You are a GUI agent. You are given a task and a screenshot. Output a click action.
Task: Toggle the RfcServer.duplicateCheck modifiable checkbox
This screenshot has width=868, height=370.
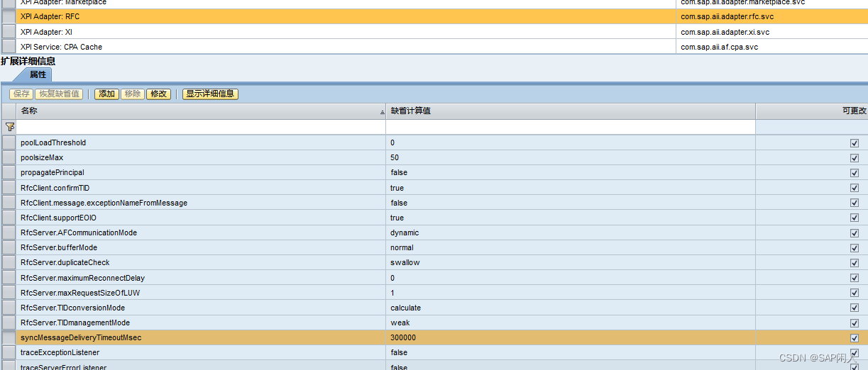[855, 262]
